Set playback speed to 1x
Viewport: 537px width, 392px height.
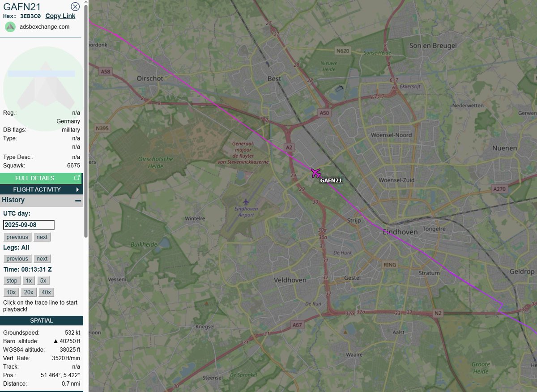[x=29, y=281]
